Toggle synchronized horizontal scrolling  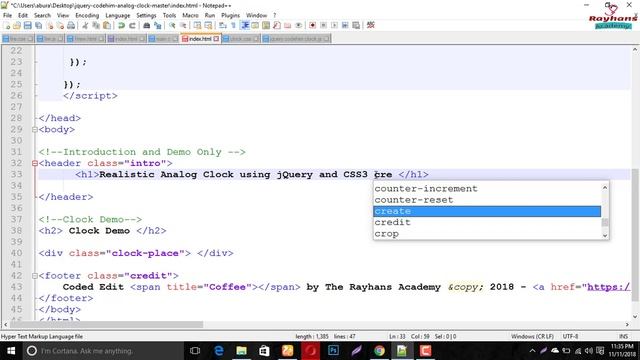click(208, 25)
